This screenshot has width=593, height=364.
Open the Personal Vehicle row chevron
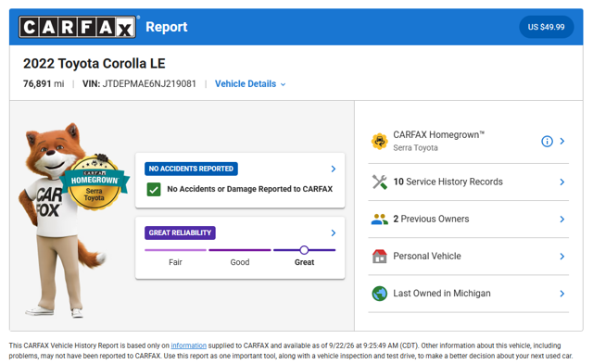[x=562, y=257]
